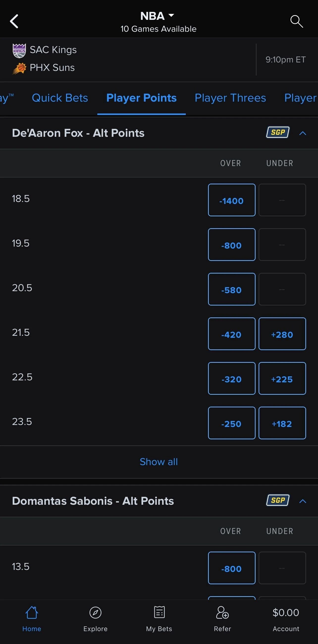
Task: Switch to Player Threes tab
Action: (230, 98)
